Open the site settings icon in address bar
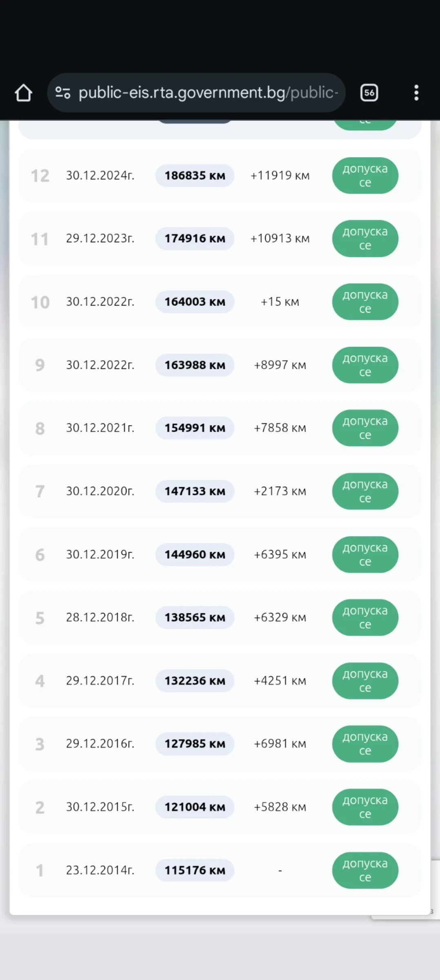This screenshot has width=440, height=980. click(x=63, y=93)
